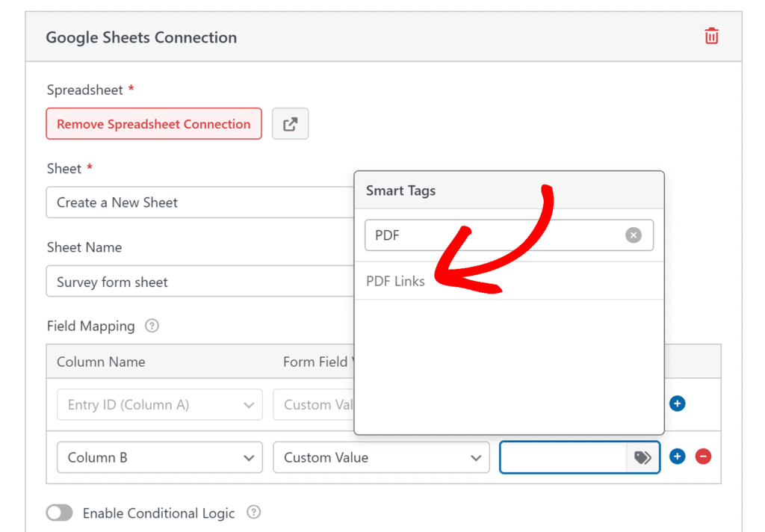Open Custom Value dropdown in Column B row
The height and width of the screenshot is (532, 765).
pos(381,457)
